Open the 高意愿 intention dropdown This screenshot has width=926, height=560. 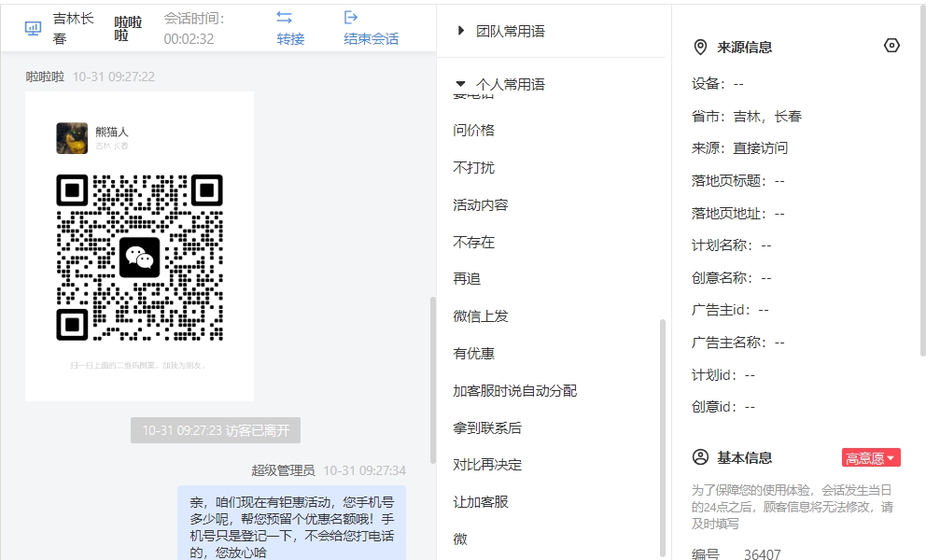871,458
